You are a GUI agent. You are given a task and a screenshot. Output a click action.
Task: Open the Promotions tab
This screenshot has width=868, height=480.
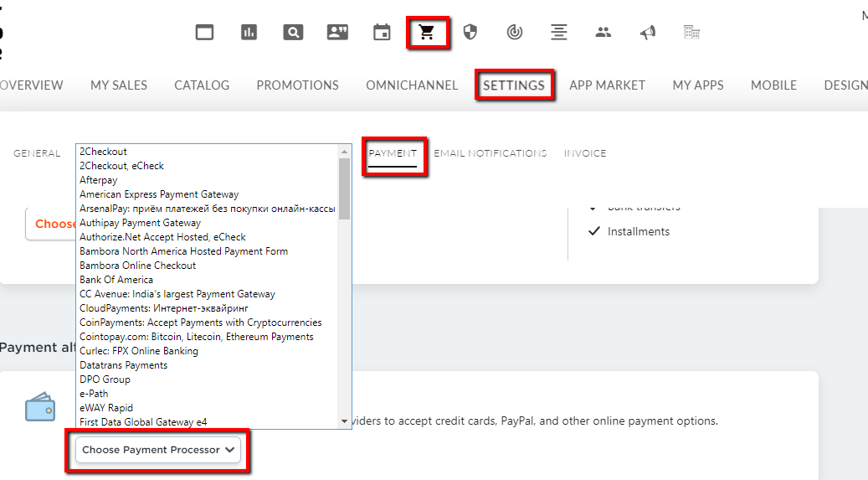click(x=297, y=85)
